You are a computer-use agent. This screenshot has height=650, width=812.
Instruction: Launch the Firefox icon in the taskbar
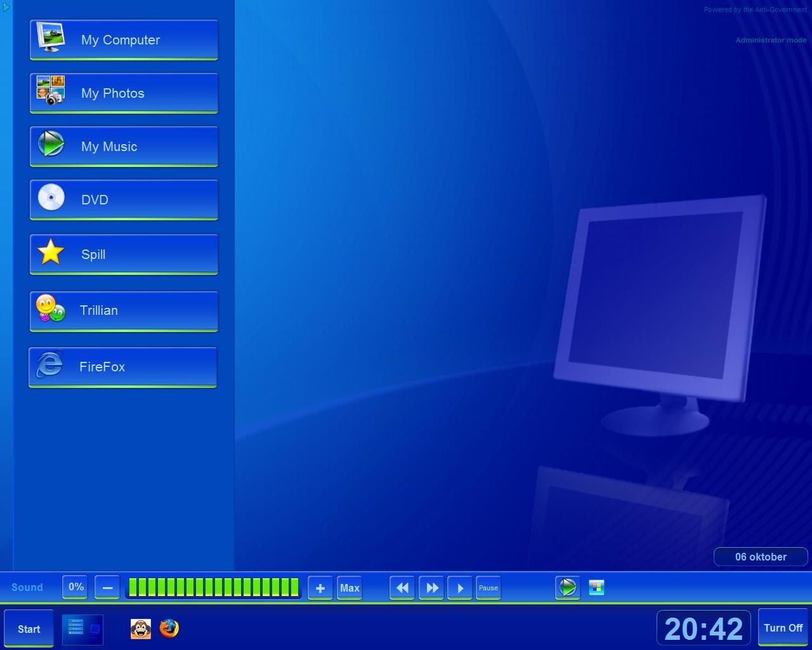click(169, 628)
